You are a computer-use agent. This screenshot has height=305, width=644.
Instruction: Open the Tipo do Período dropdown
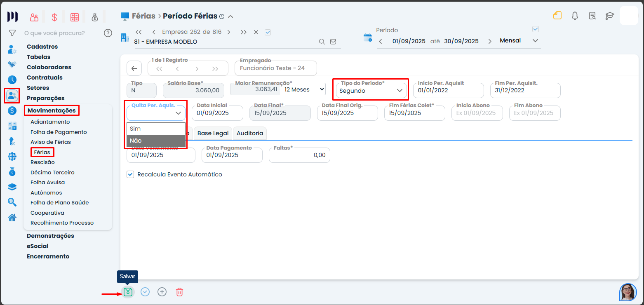[x=371, y=91]
